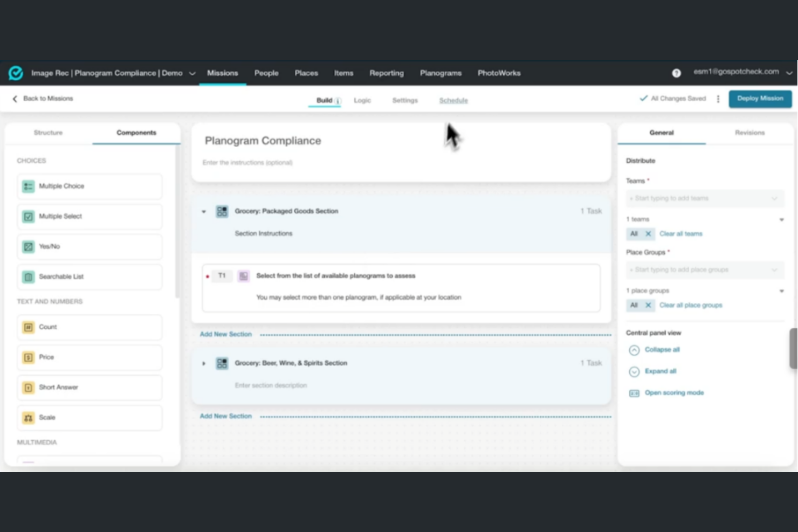Click the help question-mark icon
The height and width of the screenshot is (532, 798).
click(x=676, y=73)
